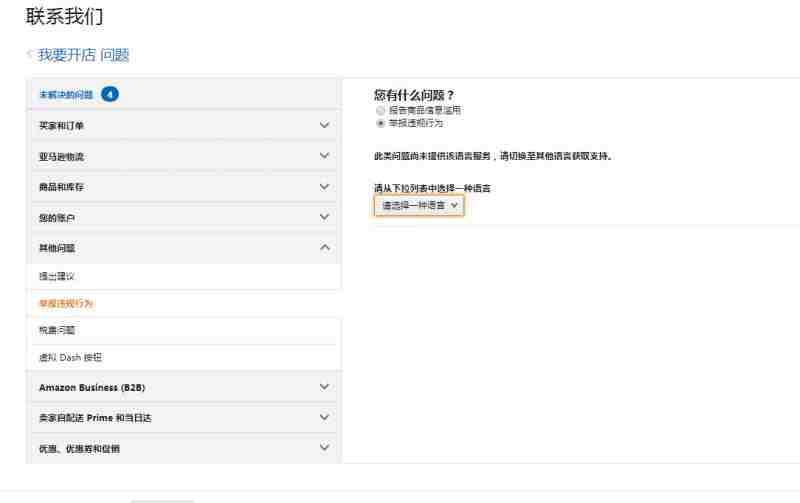Choose 提出建议 in the sidebar
Image resolution: width=800 pixels, height=503 pixels.
[57, 276]
